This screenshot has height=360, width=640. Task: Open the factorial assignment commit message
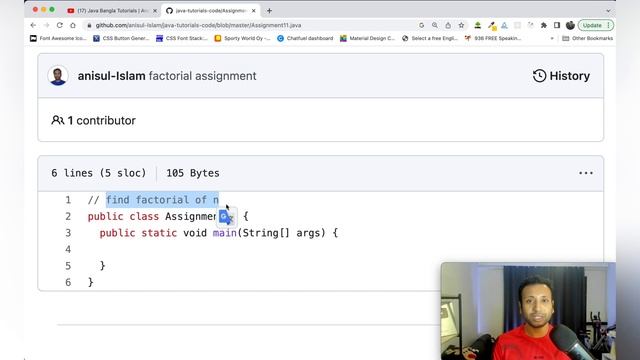pos(202,76)
